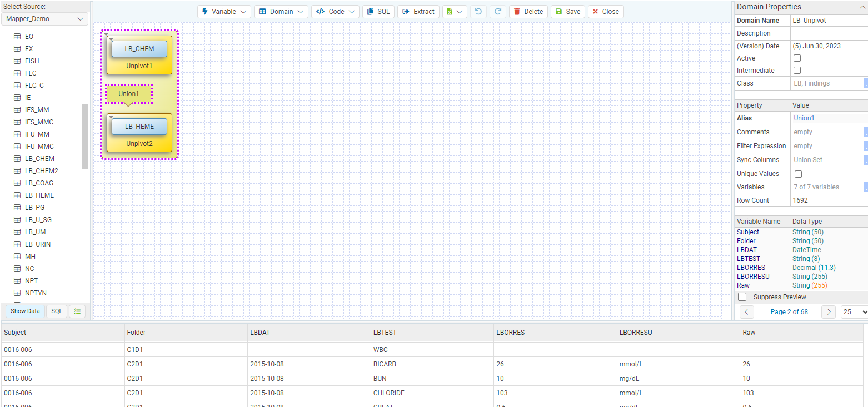Click the Unpivot1 label
The height and width of the screenshot is (407, 868).
pyautogui.click(x=139, y=66)
